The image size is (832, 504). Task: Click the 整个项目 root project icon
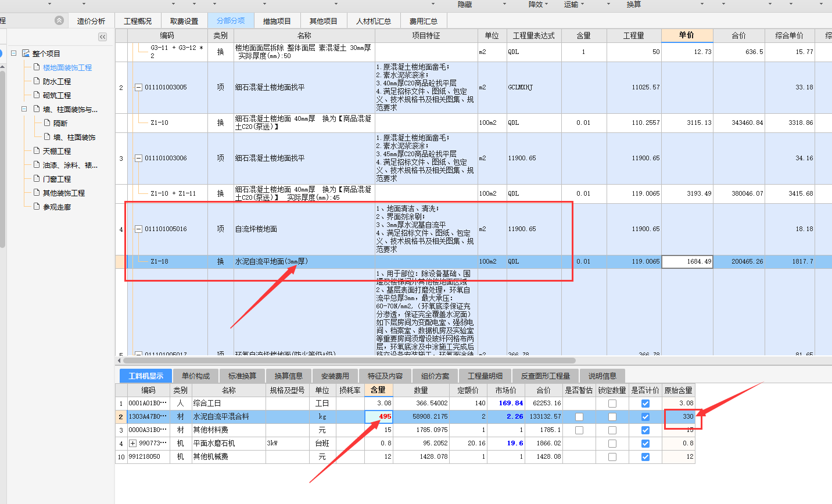[26, 53]
